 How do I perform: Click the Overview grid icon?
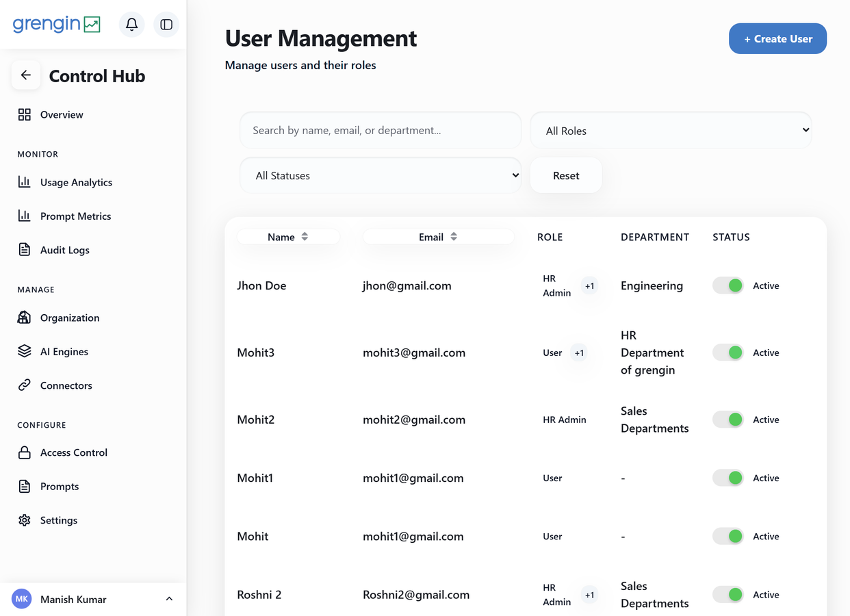[25, 114]
